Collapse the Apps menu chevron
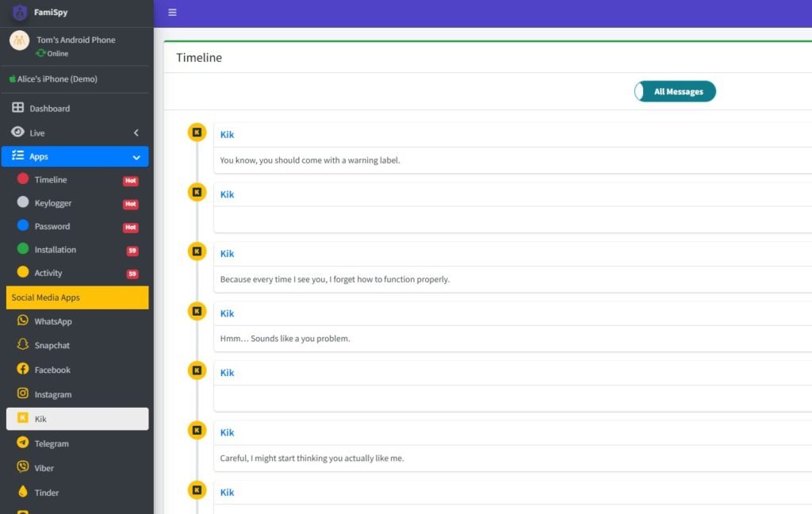Viewport: 812px width, 514px height. [136, 157]
